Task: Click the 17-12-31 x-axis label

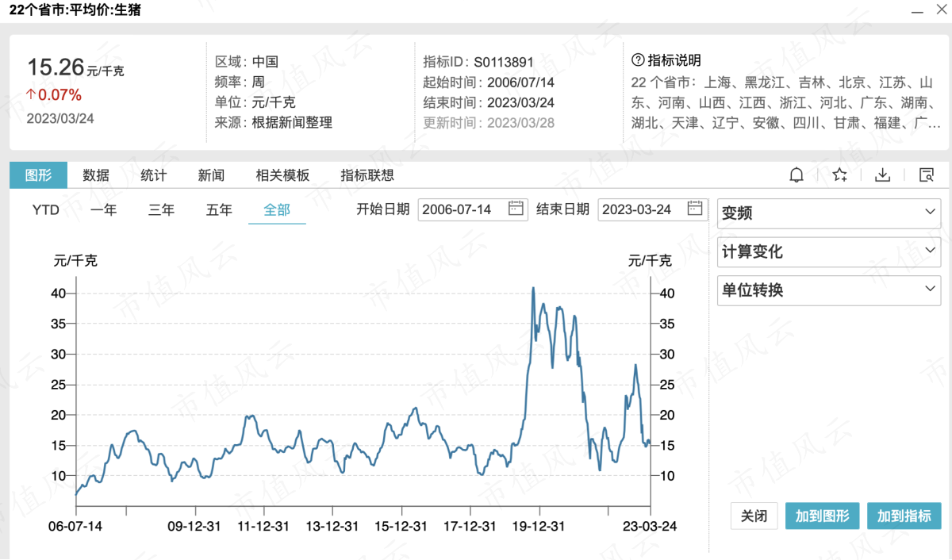Action: coord(470,526)
